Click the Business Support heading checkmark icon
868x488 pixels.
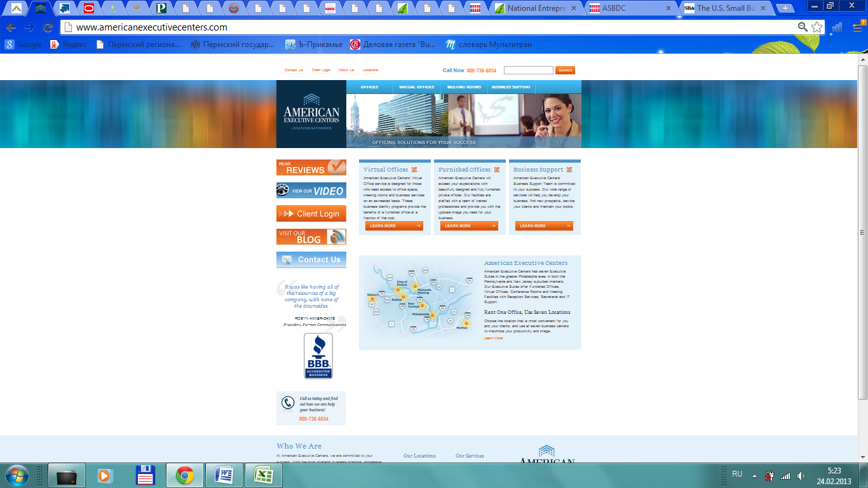pos(569,170)
